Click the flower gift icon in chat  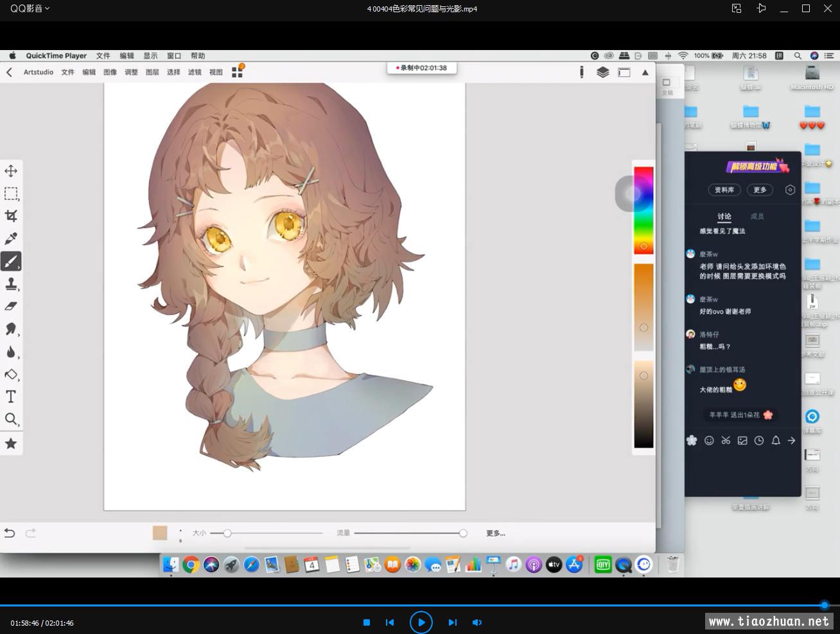click(x=692, y=440)
